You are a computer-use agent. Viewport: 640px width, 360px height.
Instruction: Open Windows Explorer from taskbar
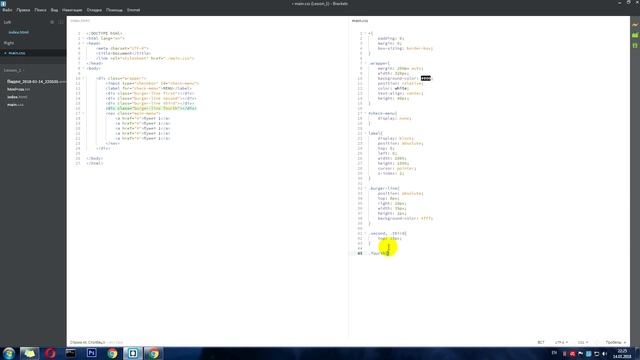coord(29,353)
